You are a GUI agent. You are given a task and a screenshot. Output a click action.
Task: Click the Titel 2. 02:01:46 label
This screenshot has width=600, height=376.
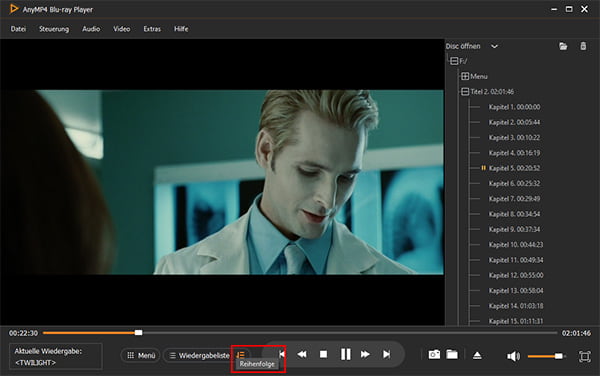(492, 92)
